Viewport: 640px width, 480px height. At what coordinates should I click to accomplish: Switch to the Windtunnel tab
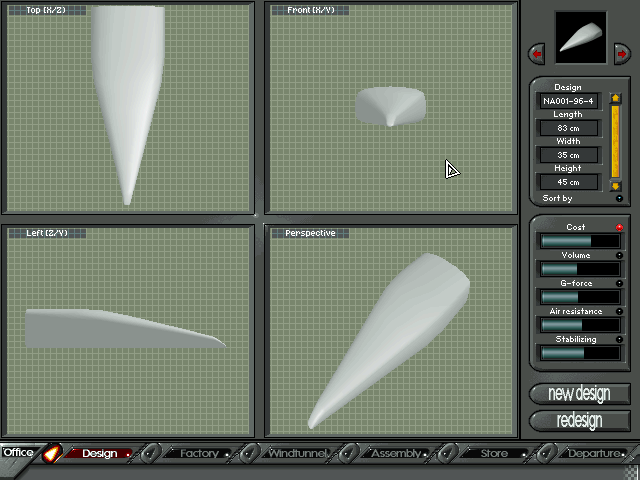[x=298, y=453]
